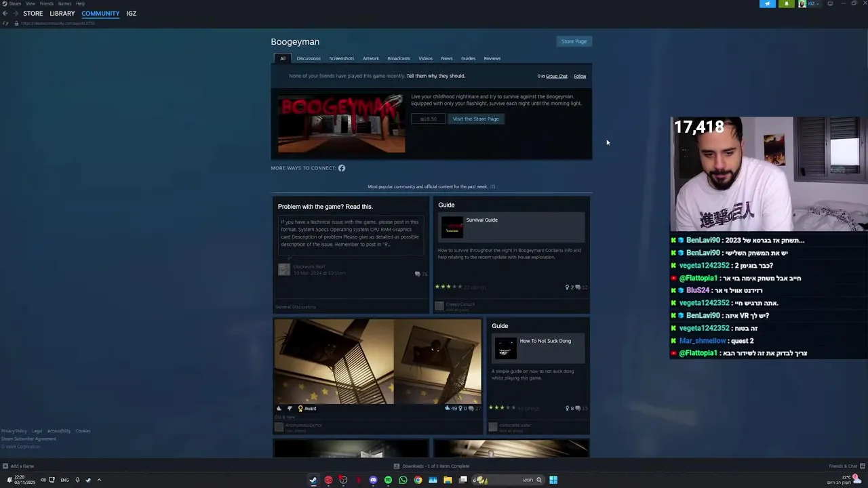Screen dimensions: 868x488
Task: Switch to the News tab
Action: coord(447,58)
